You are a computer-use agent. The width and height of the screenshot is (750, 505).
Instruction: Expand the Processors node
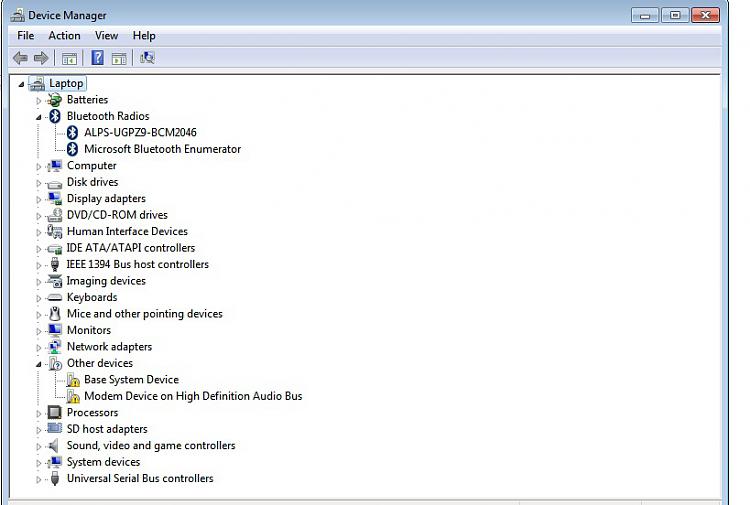39,413
